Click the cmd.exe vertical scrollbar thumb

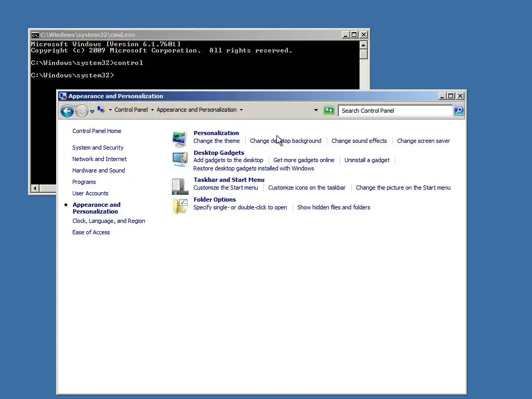tap(363, 54)
